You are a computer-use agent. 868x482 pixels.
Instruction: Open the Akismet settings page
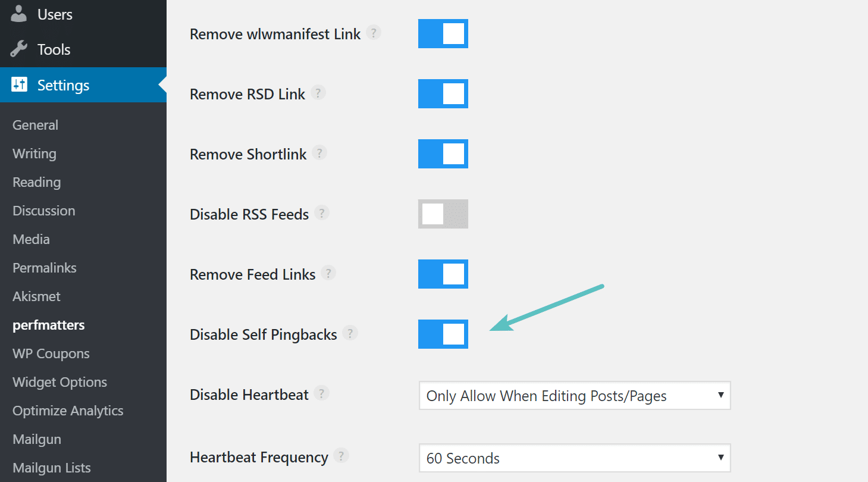36,296
